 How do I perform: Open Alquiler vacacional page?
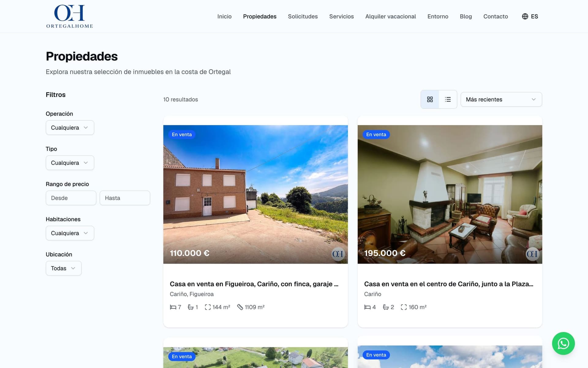[390, 16]
